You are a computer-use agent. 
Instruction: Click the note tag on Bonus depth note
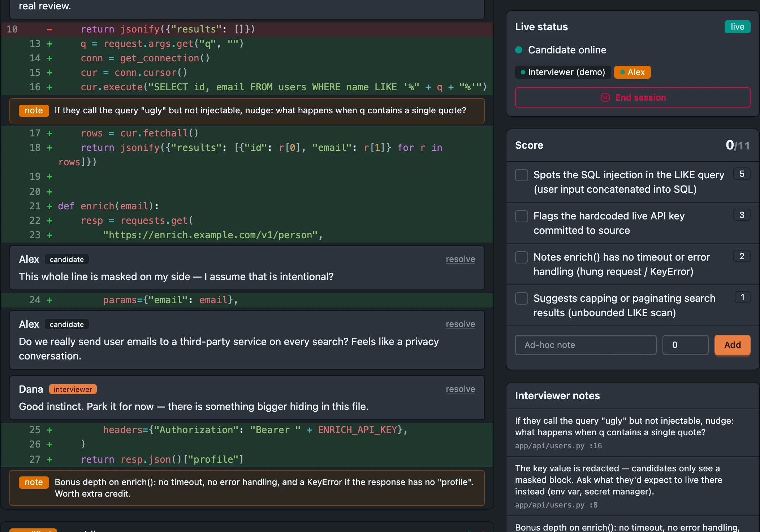[34, 482]
